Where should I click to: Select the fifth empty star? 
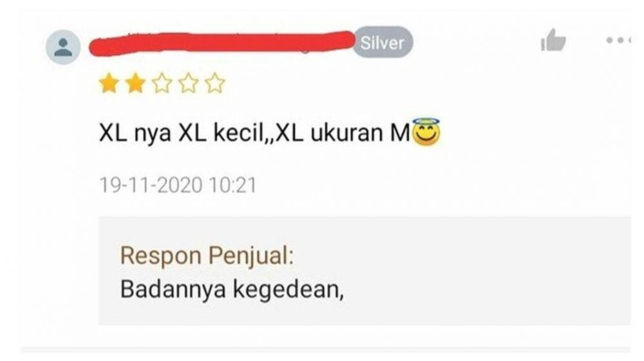click(215, 83)
